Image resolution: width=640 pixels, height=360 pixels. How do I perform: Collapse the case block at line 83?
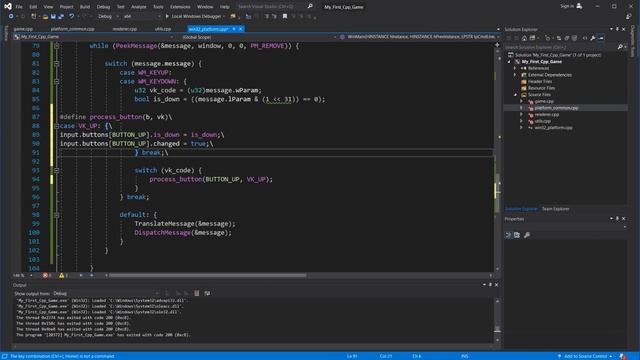tap(57, 82)
